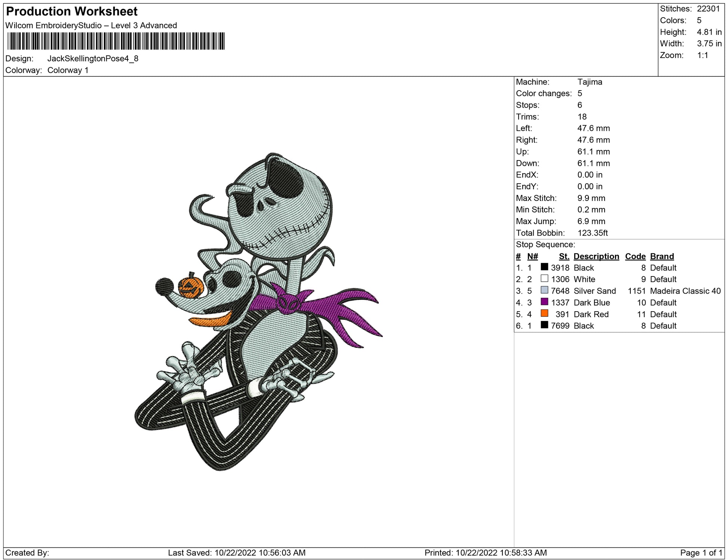Click the black swatch in stop 1
Viewport: 728px width, 560px height.
[x=544, y=267]
